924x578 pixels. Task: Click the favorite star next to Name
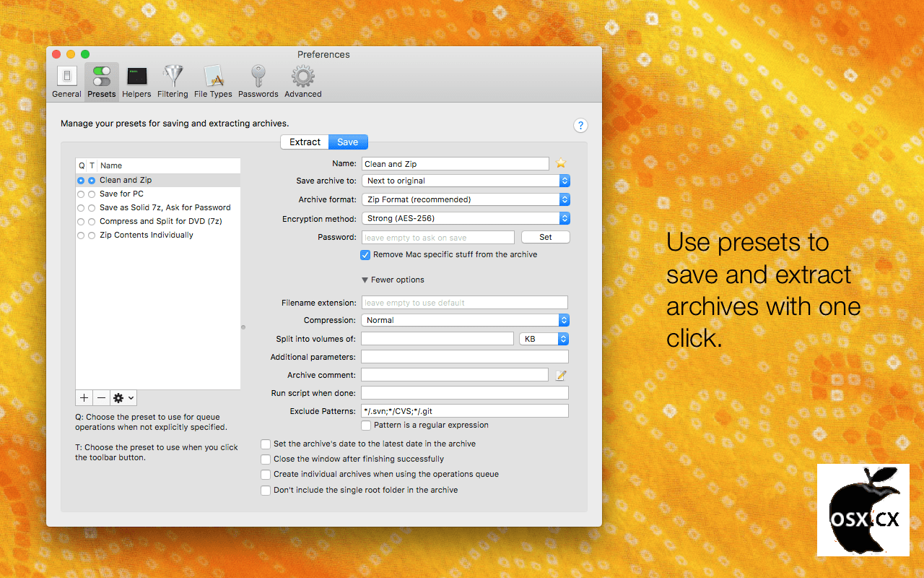(x=561, y=164)
